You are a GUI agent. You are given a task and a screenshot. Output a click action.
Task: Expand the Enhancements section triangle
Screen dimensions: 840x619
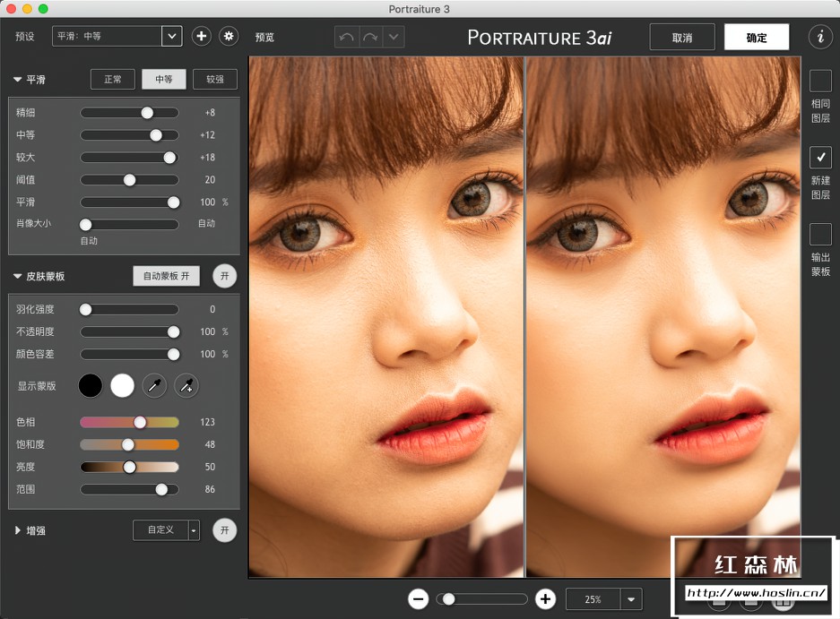click(18, 530)
